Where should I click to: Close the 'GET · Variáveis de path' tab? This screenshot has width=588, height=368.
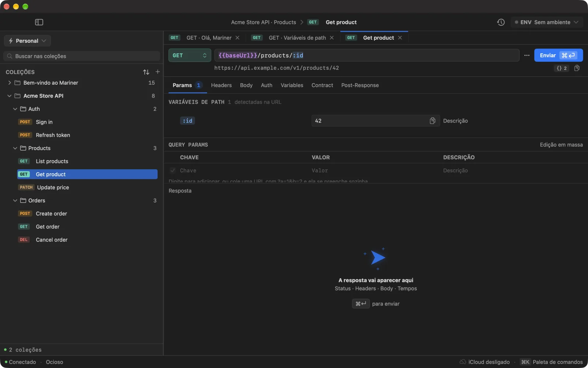point(332,38)
